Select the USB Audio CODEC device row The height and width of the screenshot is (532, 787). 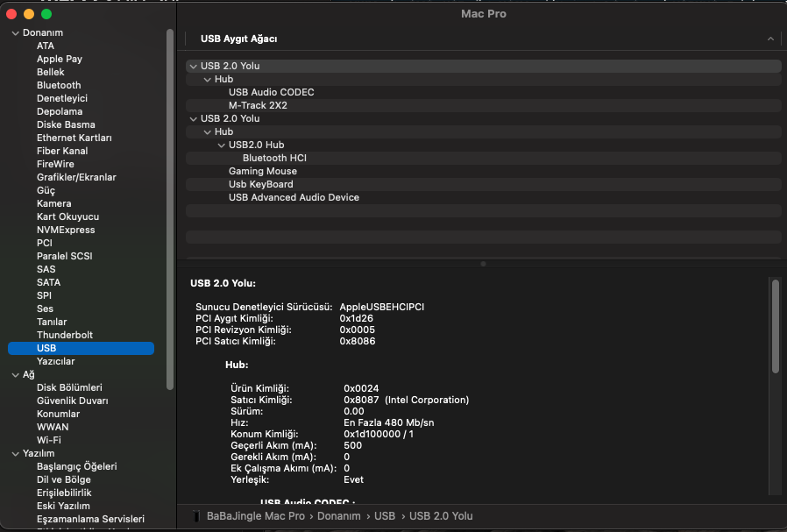(484, 92)
